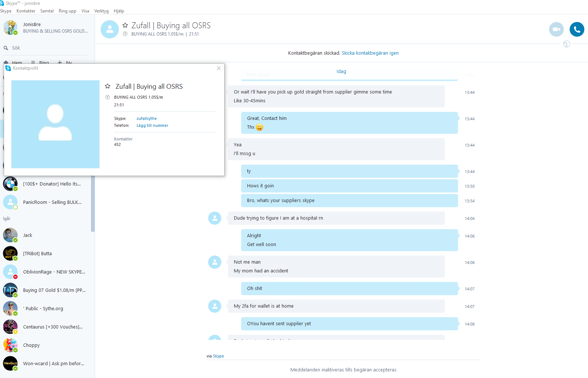The image size is (588, 378).
Task: Click JonisBre's own profile avatar
Action: click(x=10, y=27)
